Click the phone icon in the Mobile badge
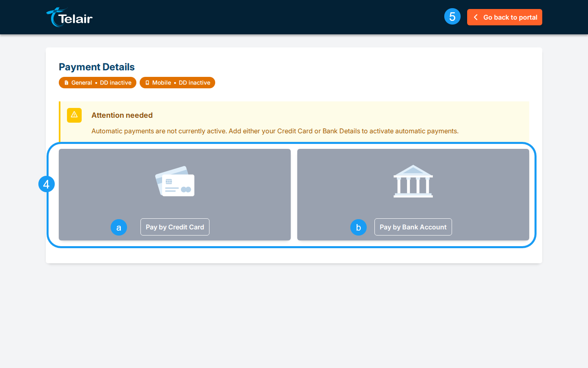Screen dimensions: 588x368 147,83
